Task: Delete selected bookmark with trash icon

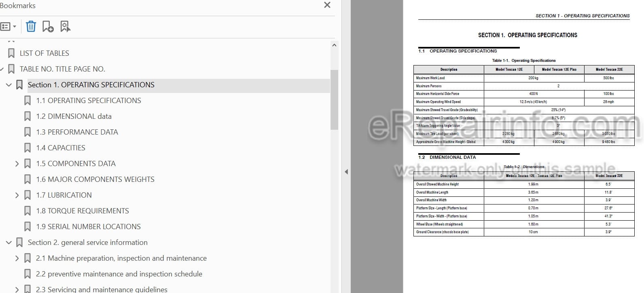Action: pyautogui.click(x=31, y=27)
